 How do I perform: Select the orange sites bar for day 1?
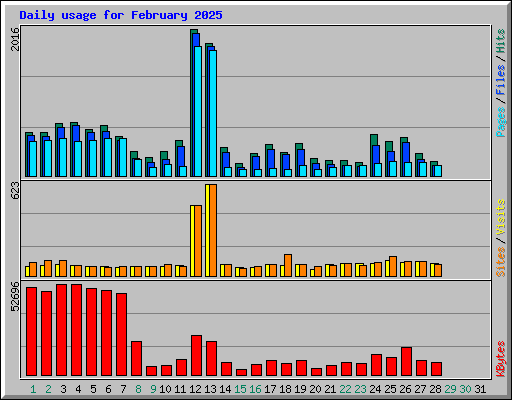[33, 269]
